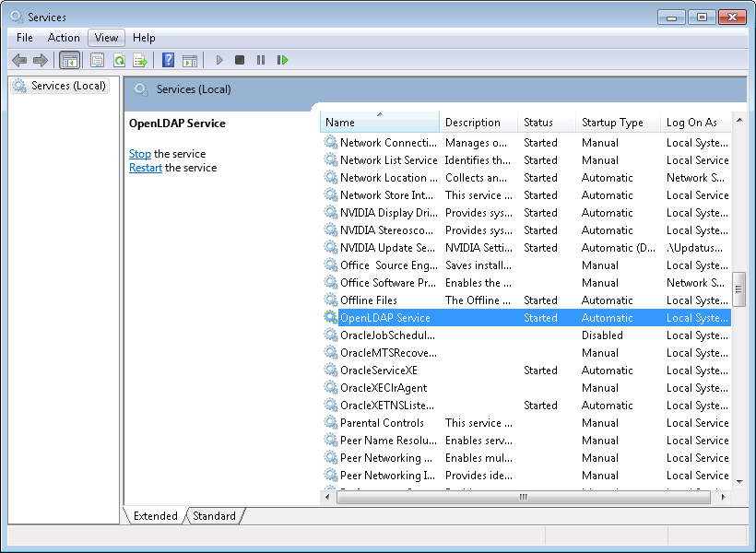This screenshot has height=553, width=756.
Task: Open the File menu
Action: click(25, 38)
